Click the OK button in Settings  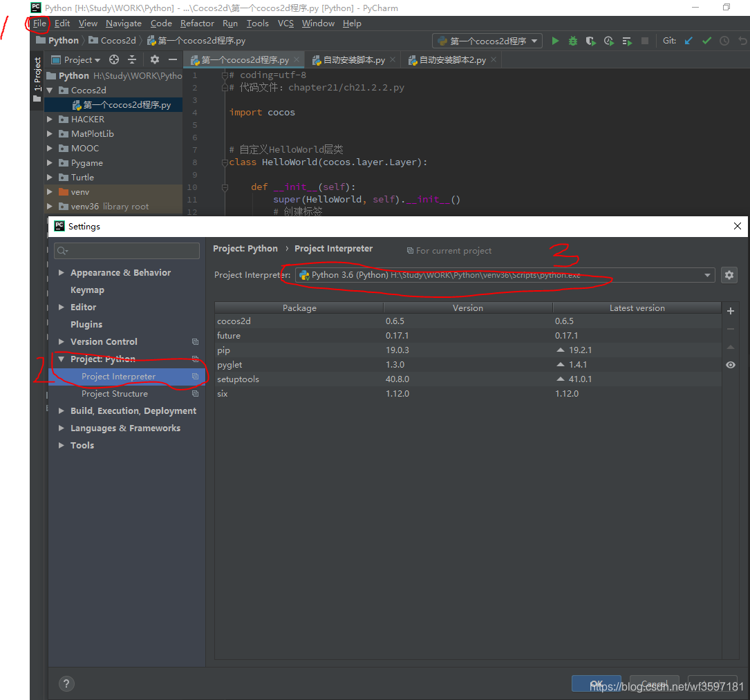(x=597, y=683)
